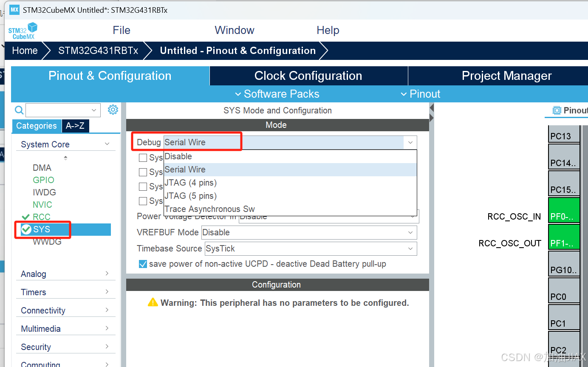
Task: Select the Pinout & Configuration tab
Action: coord(110,76)
